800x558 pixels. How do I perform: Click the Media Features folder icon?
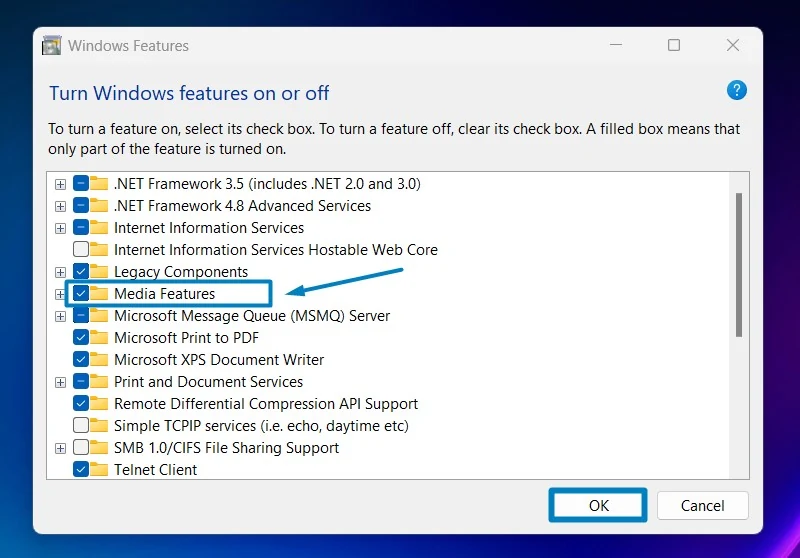pos(99,293)
